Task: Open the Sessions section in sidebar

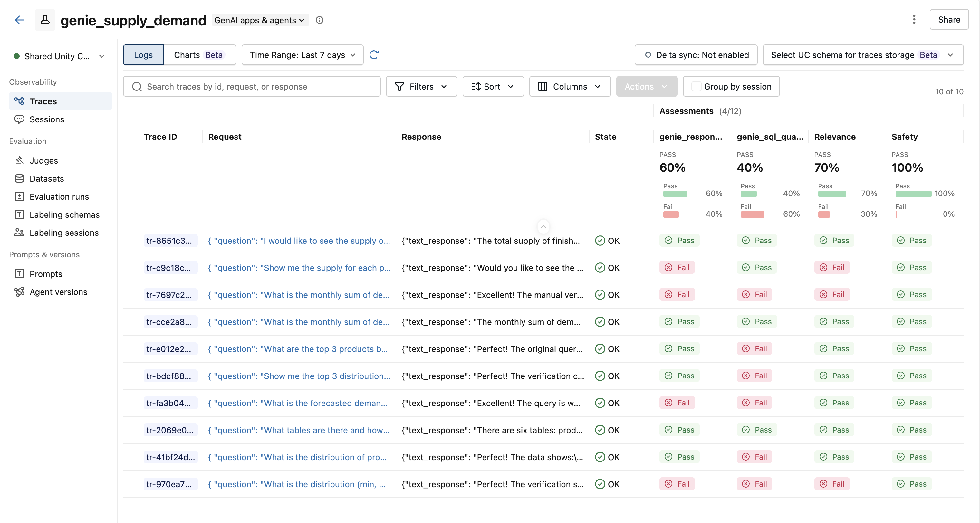Action: 46,119
